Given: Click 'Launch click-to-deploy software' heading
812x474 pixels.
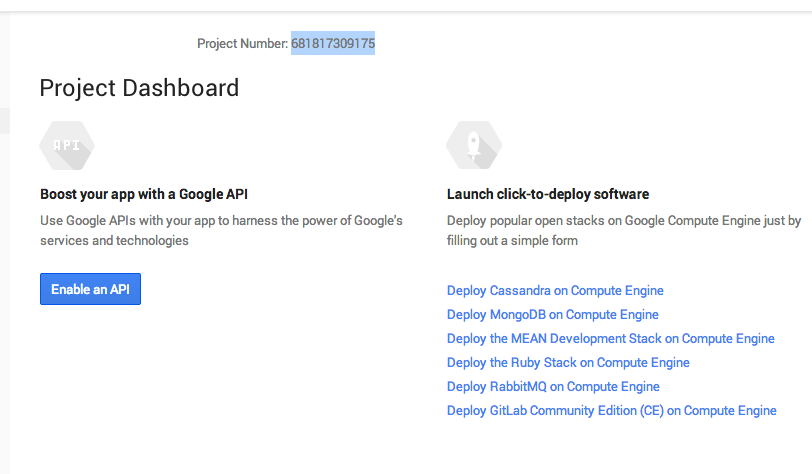Looking at the screenshot, I should (x=548, y=194).
